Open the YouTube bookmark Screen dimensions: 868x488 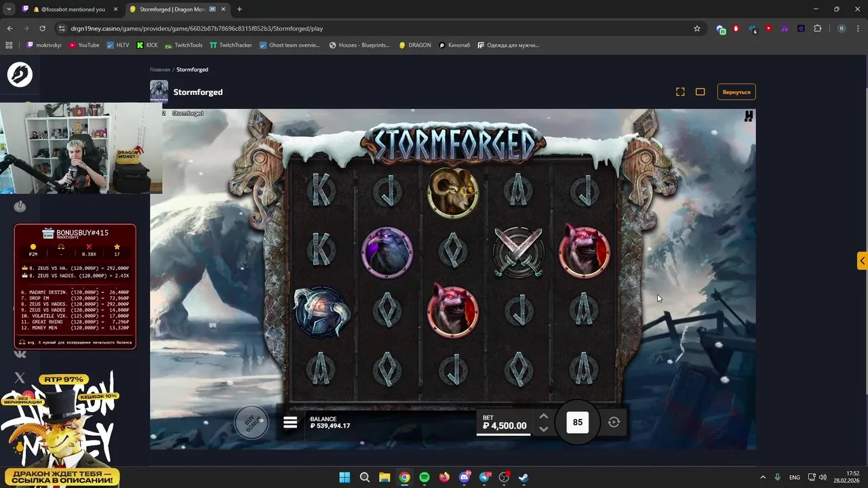tap(84, 45)
